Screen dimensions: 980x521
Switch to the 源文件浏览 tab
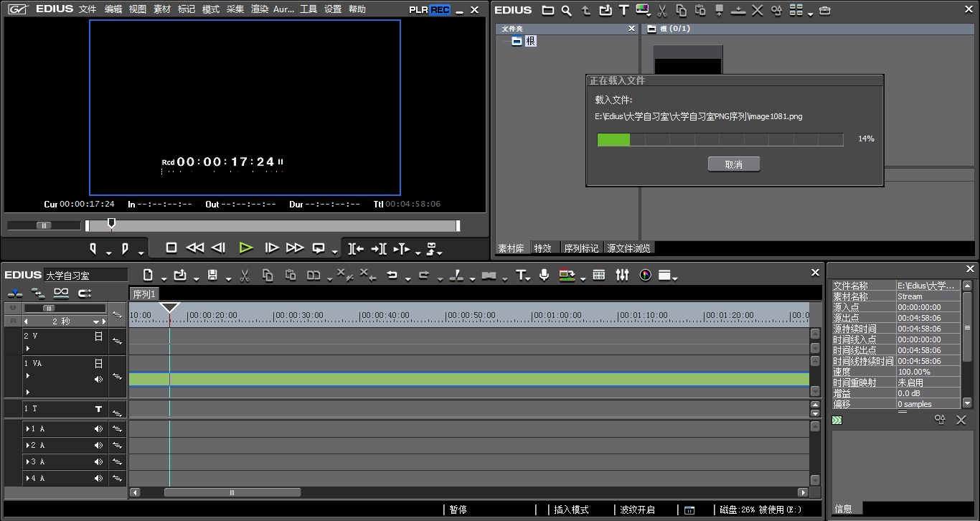[x=628, y=248]
